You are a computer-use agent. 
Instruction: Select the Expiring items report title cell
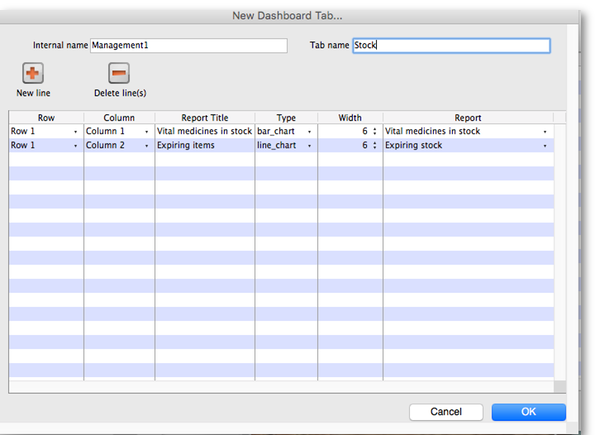[204, 146]
